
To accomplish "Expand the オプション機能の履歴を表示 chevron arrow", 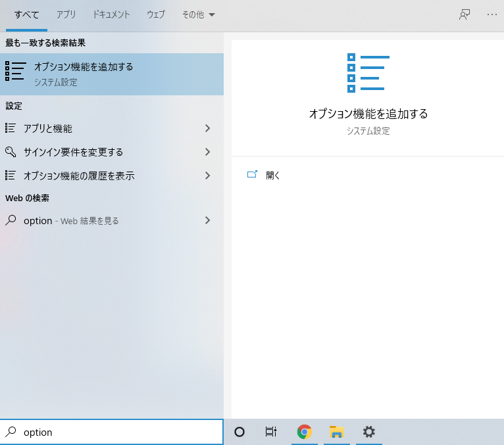I will [x=208, y=176].
